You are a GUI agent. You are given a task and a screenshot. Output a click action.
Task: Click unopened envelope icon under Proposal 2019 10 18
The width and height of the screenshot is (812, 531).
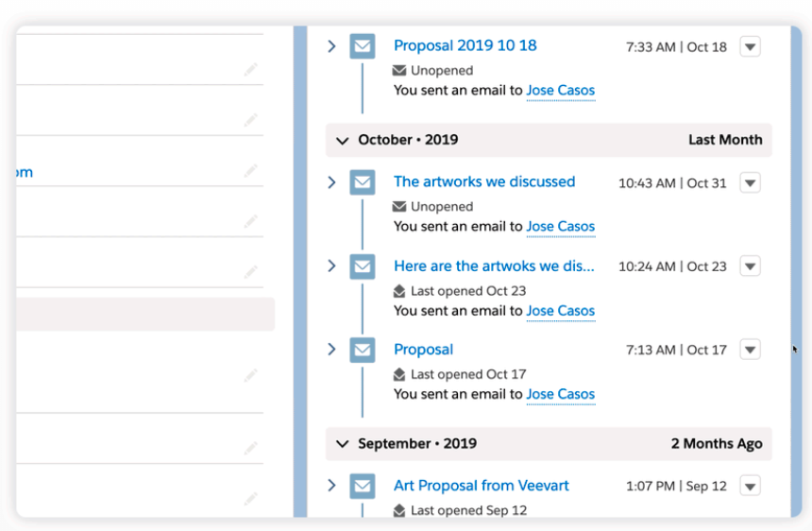coord(399,71)
